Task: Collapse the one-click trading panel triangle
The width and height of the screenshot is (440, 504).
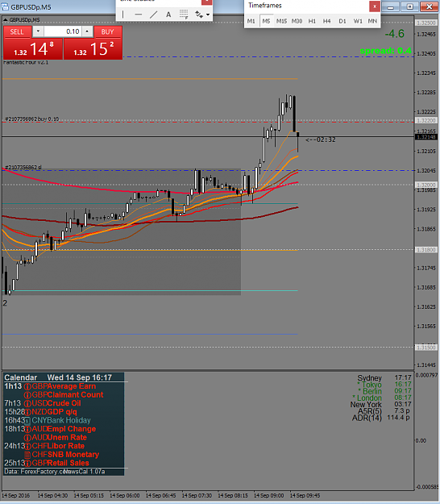Action: tap(6, 20)
